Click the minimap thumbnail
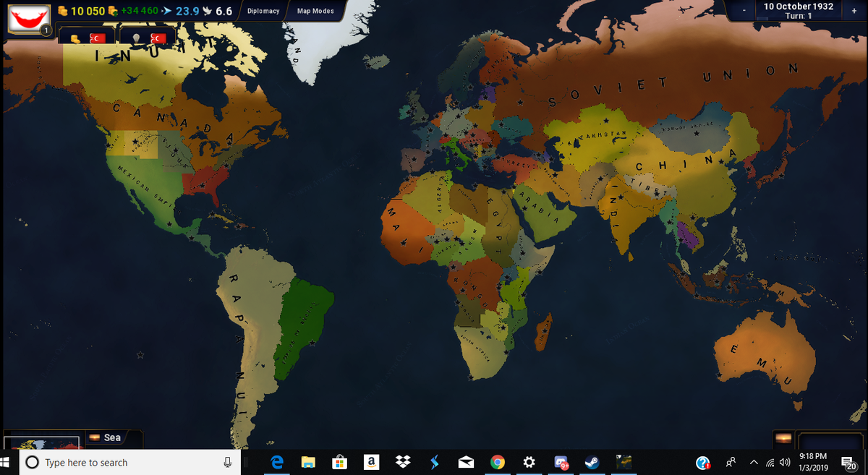868x475 pixels. point(41,442)
